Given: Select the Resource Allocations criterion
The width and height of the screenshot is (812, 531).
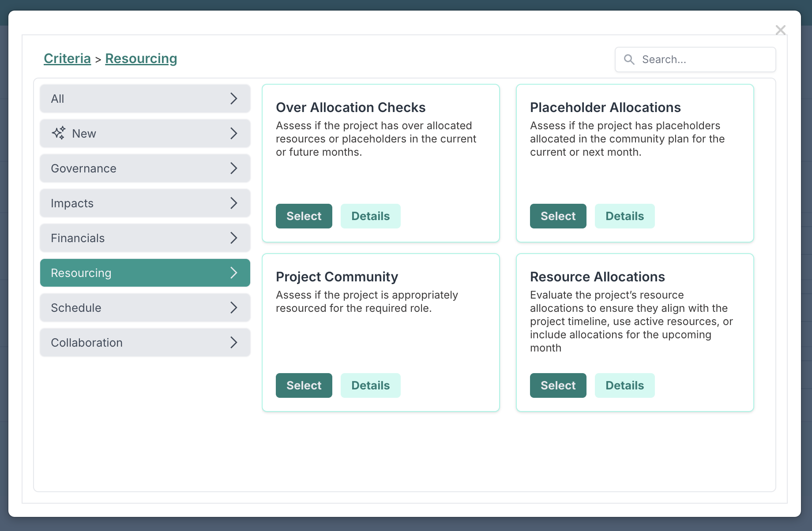Looking at the screenshot, I should point(558,385).
